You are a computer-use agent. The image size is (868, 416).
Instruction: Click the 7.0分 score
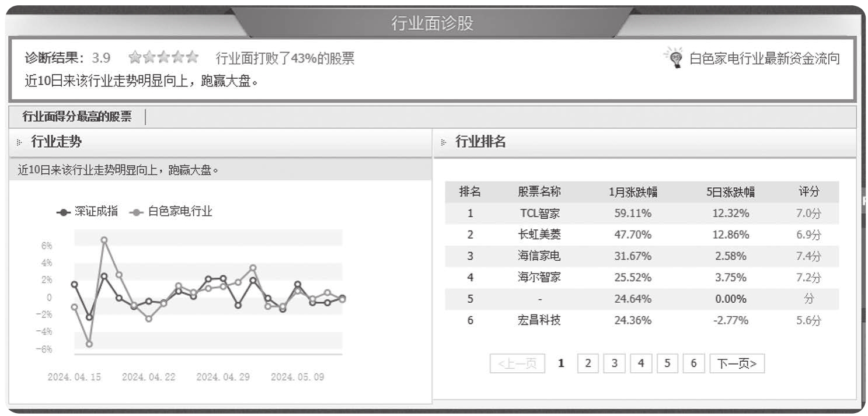(808, 214)
